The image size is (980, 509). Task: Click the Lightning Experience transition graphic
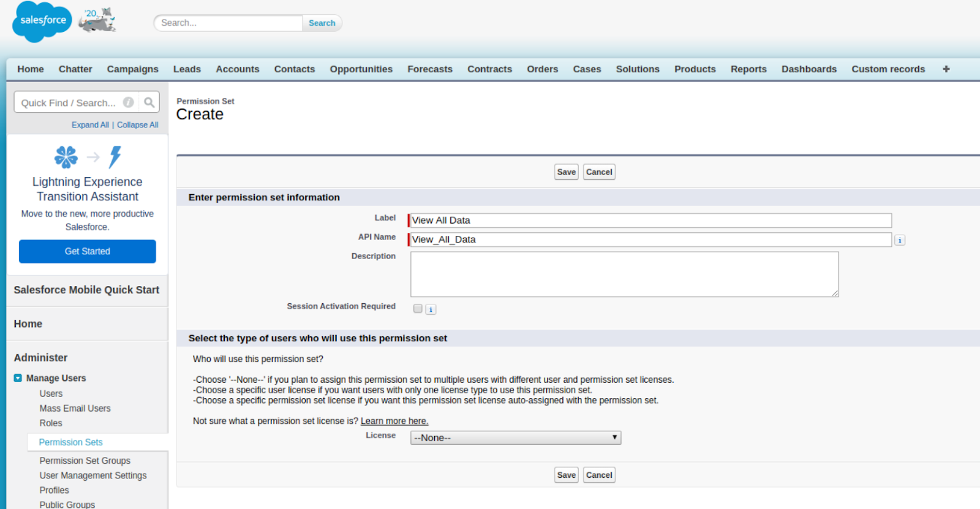click(x=88, y=157)
